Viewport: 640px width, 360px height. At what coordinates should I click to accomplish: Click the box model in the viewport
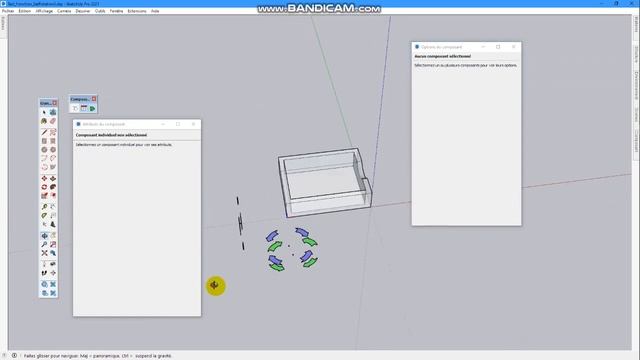pyautogui.click(x=325, y=182)
